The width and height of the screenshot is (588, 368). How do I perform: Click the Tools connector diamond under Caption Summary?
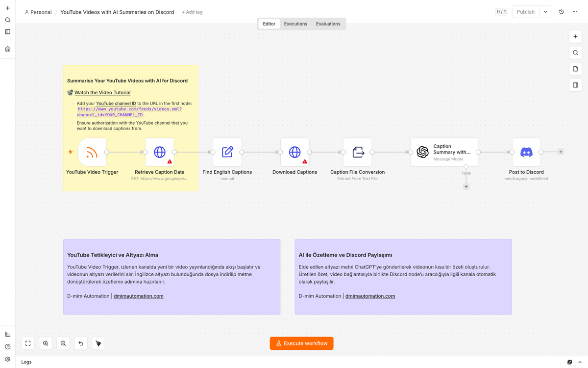click(466, 167)
